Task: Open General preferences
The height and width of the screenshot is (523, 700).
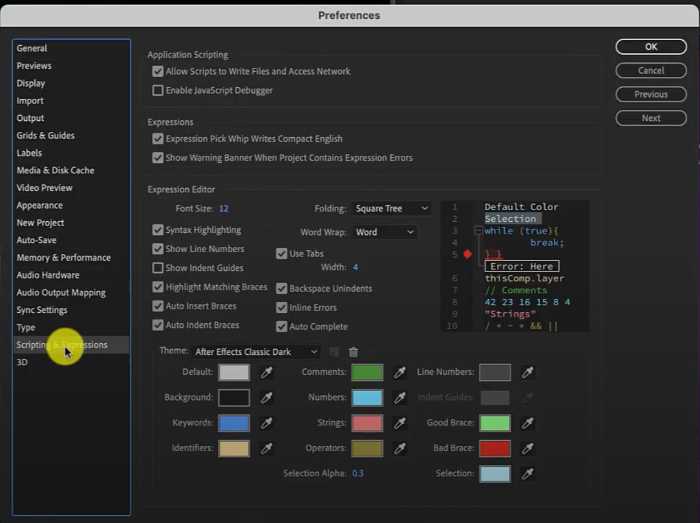Action: [x=32, y=48]
